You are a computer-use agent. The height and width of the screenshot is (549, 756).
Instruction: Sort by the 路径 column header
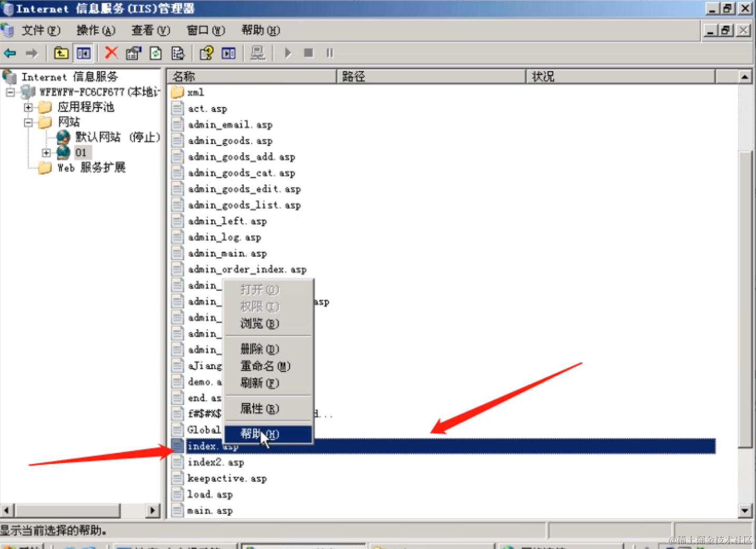(x=431, y=76)
